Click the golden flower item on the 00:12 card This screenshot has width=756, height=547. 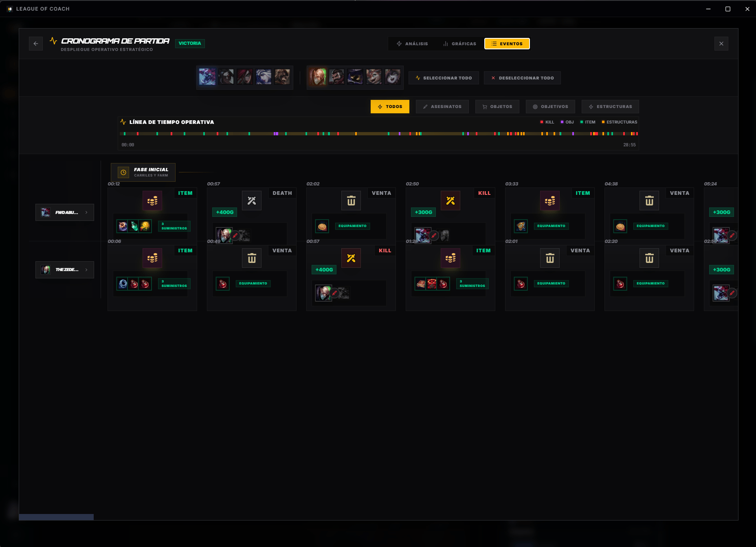point(145,226)
